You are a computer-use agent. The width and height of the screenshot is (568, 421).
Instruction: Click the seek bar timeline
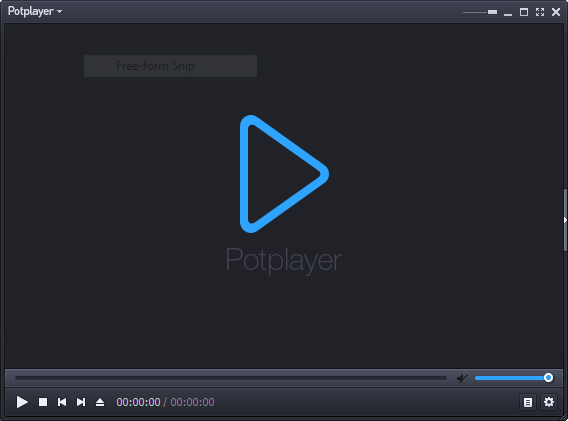tap(231, 378)
